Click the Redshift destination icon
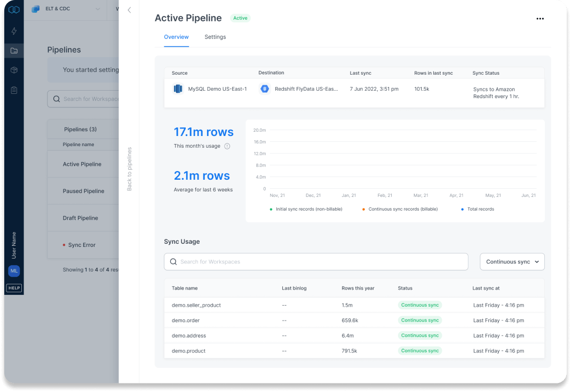This screenshot has width=571, height=392. pos(265,89)
